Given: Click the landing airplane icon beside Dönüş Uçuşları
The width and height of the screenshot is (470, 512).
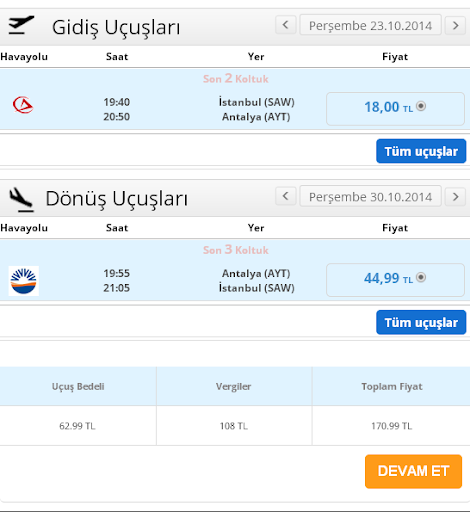Looking at the screenshot, I should tap(21, 200).
